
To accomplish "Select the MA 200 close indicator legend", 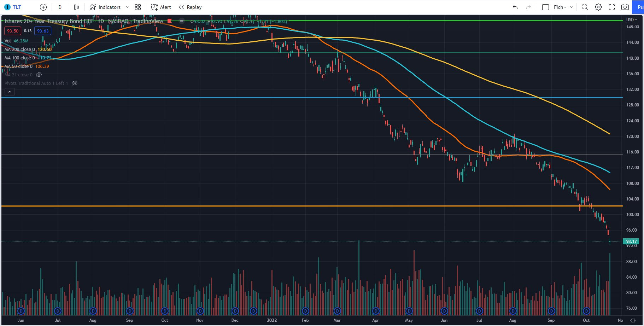I will click(28, 49).
